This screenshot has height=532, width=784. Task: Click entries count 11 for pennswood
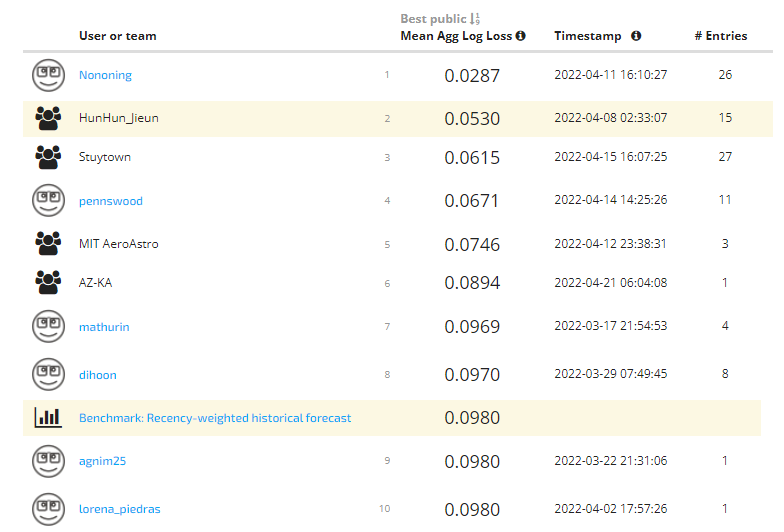[x=725, y=200]
